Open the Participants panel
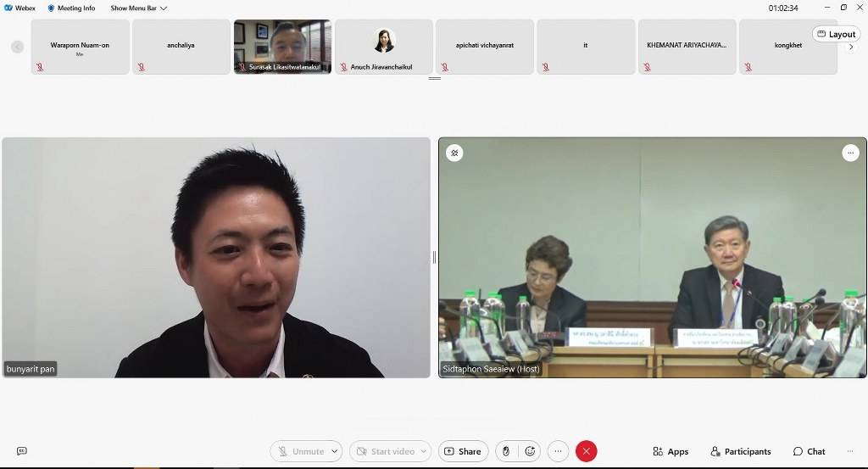The image size is (868, 469). tap(741, 451)
